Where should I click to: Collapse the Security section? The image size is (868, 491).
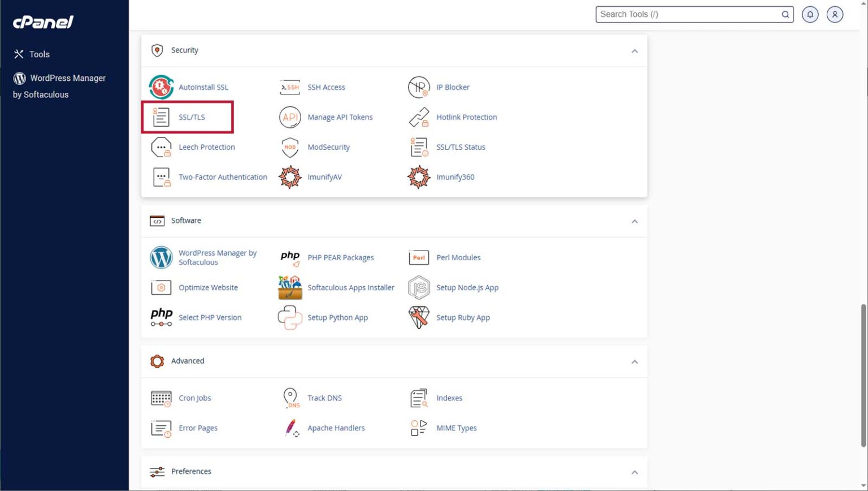coord(635,51)
